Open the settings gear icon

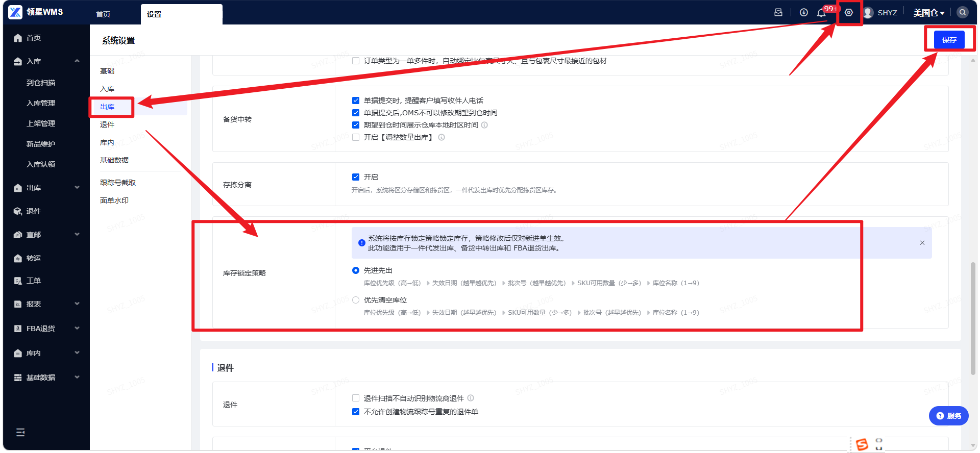click(849, 12)
